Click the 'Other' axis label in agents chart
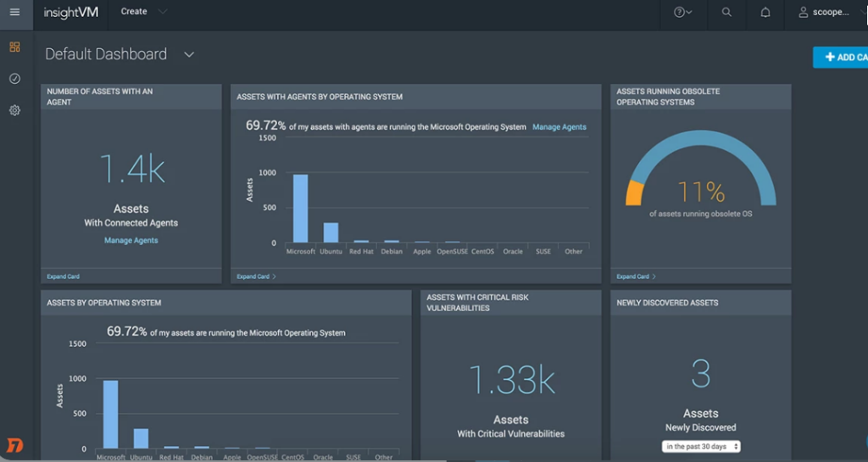Screen dimensions: 868x462 pyautogui.click(x=574, y=251)
